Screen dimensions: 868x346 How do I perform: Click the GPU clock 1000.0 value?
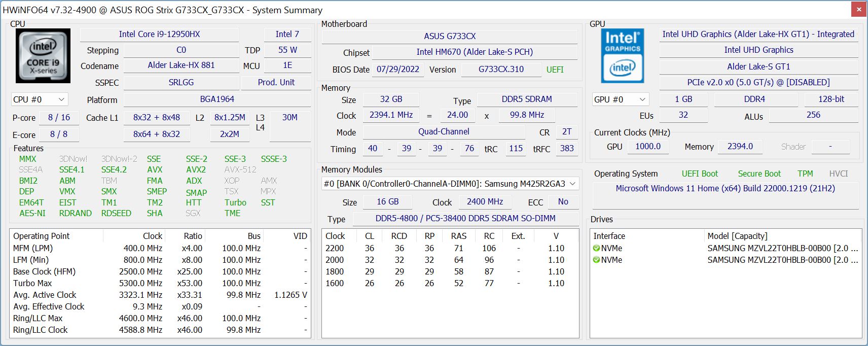coord(648,147)
